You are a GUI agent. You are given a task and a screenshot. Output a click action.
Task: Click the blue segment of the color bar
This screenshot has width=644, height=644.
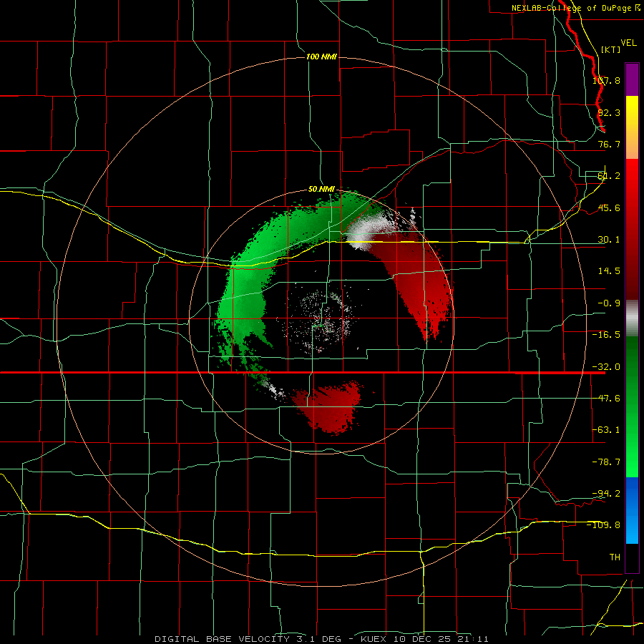coord(632,510)
